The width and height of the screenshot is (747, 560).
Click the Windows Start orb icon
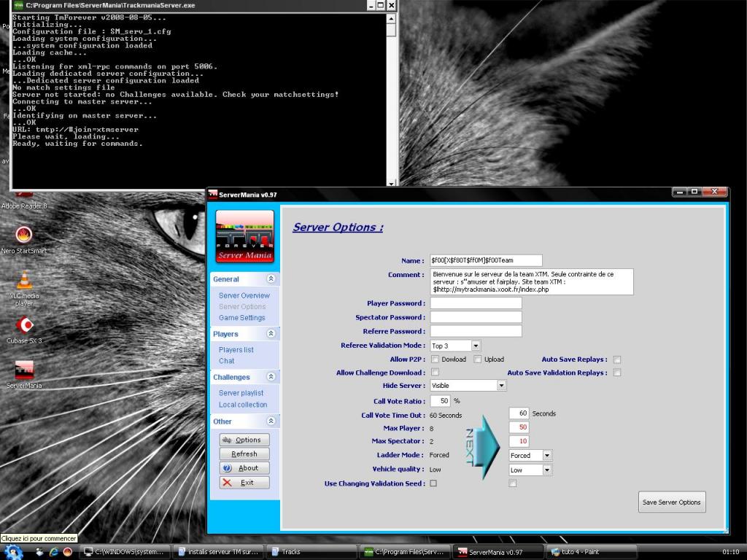[12, 553]
